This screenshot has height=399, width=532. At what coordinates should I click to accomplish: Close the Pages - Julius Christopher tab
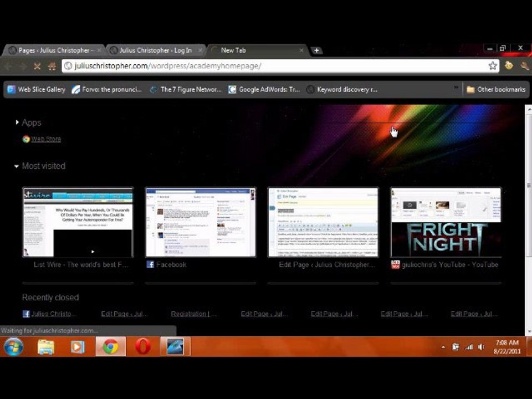pyautogui.click(x=99, y=50)
